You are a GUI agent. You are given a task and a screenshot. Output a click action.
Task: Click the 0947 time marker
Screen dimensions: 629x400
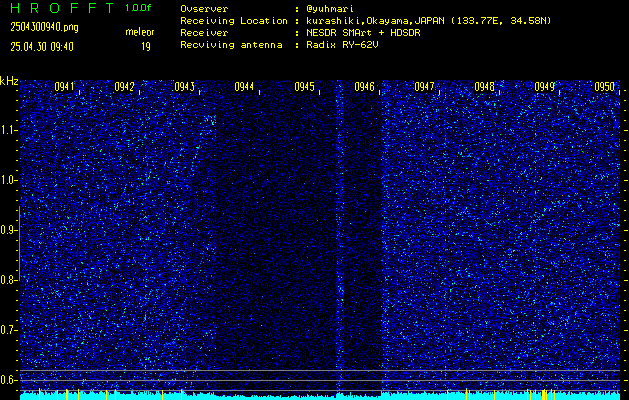pyautogui.click(x=424, y=87)
